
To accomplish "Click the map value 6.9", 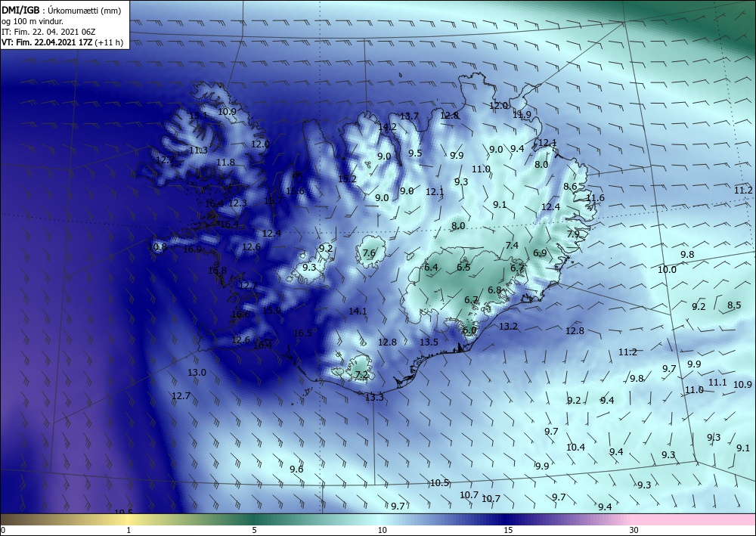I will 540,253.
